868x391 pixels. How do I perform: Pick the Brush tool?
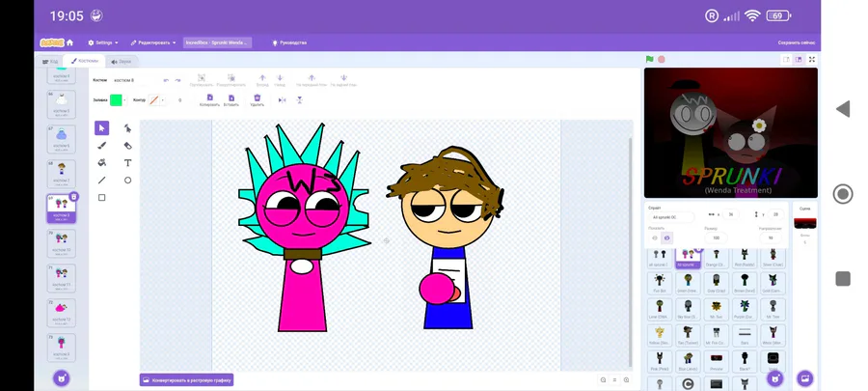click(102, 146)
